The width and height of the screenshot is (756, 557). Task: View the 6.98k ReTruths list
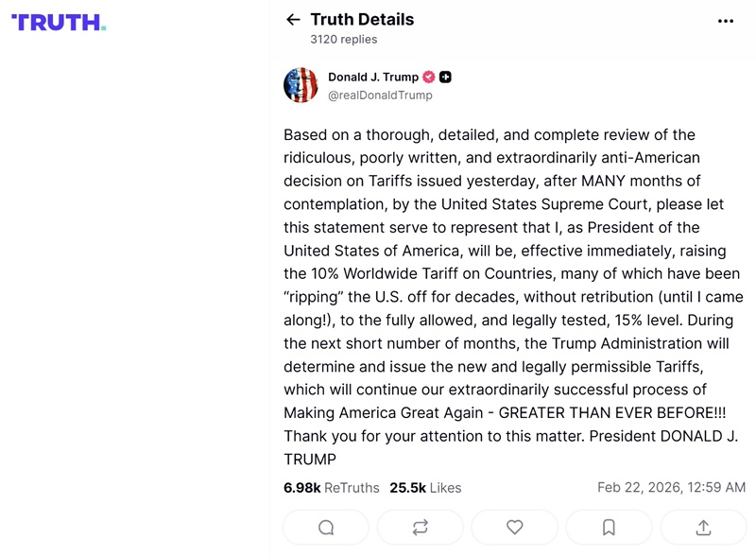click(331, 488)
